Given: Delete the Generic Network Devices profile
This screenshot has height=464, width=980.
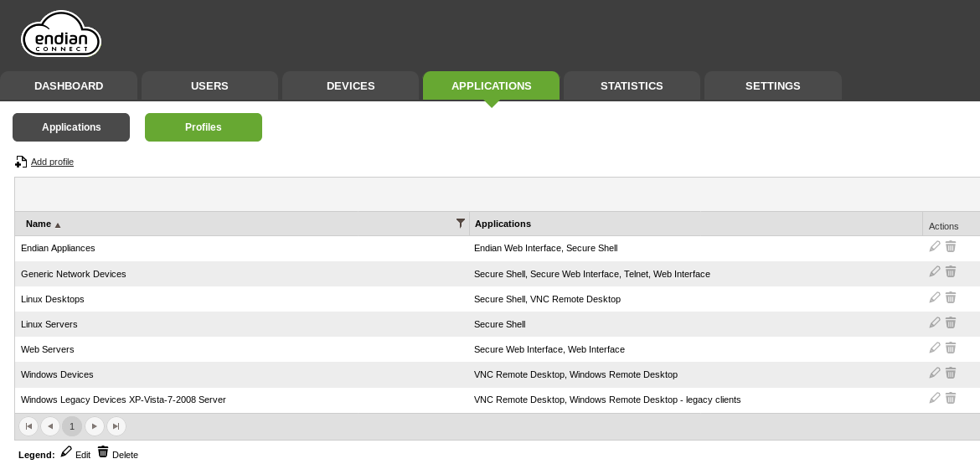Looking at the screenshot, I should (951, 271).
